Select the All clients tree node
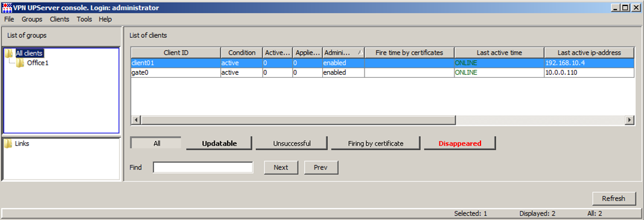The width and height of the screenshot is (644, 220). 29,53
